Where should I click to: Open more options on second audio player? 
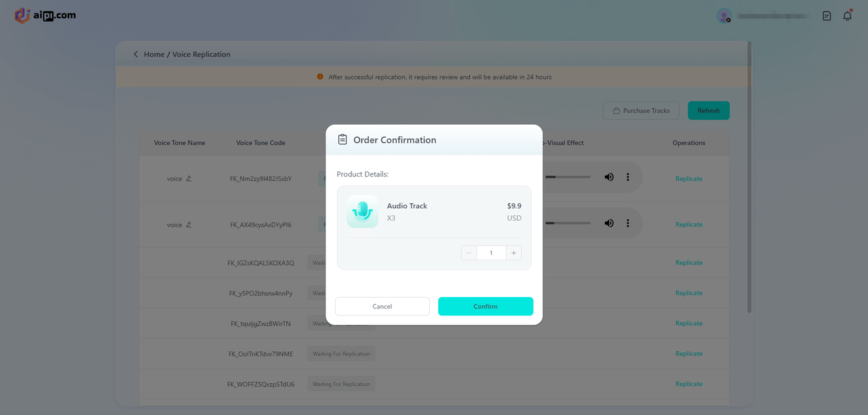tap(628, 223)
